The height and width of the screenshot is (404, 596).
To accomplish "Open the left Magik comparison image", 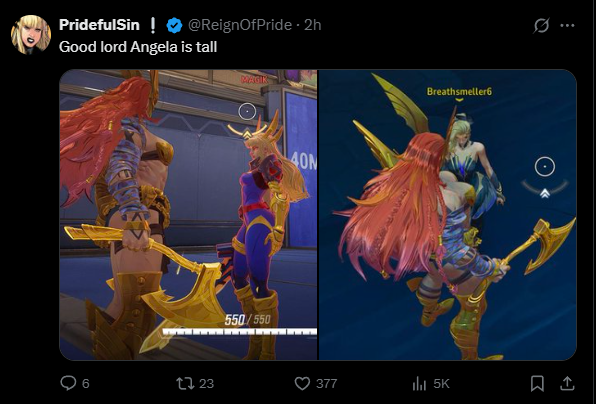I will 188,215.
